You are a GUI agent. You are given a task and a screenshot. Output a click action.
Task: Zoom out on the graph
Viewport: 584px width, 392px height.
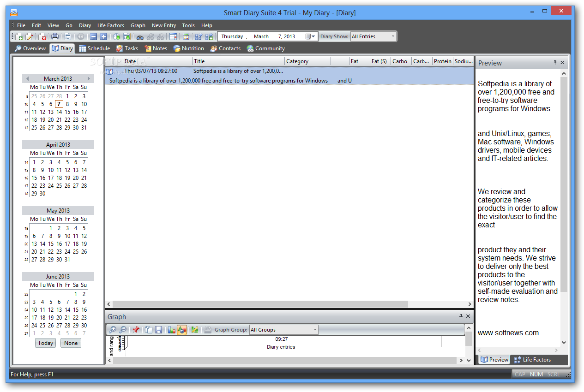pyautogui.click(x=123, y=330)
